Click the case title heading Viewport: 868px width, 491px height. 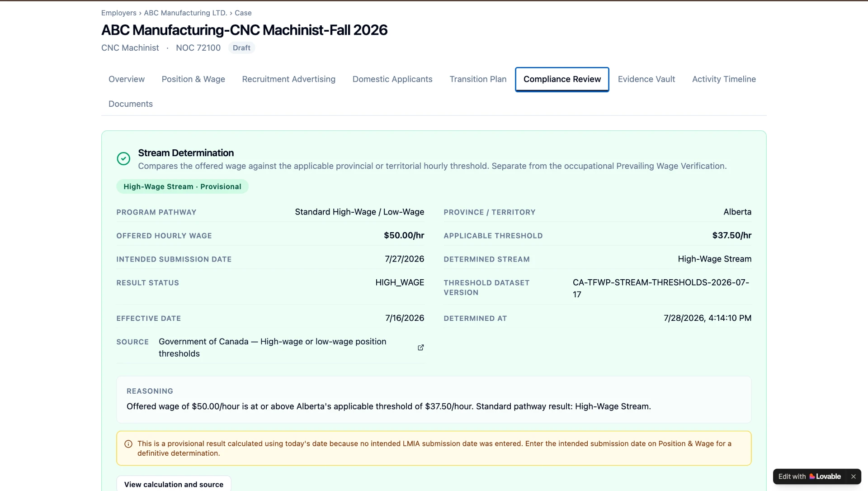pyautogui.click(x=244, y=30)
